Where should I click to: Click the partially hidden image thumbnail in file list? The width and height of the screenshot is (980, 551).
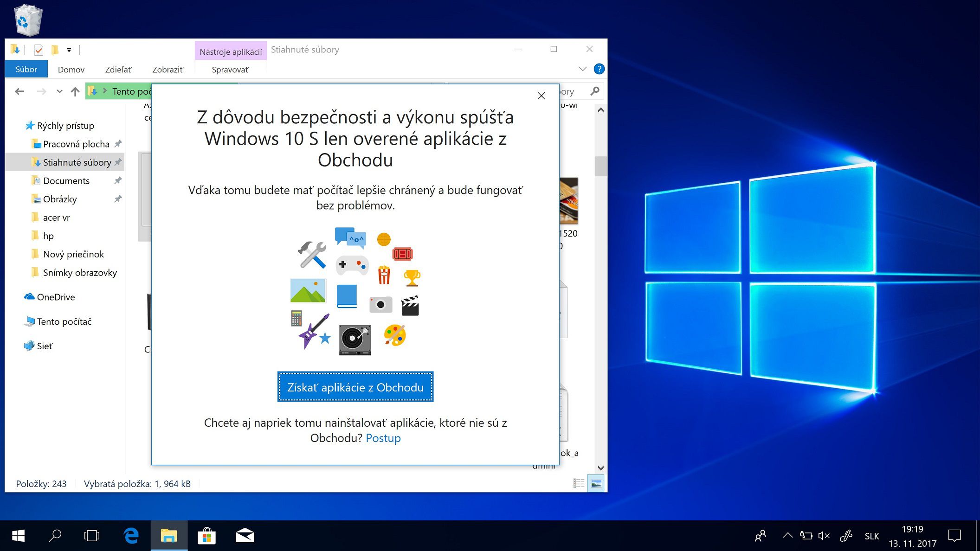coord(569,201)
